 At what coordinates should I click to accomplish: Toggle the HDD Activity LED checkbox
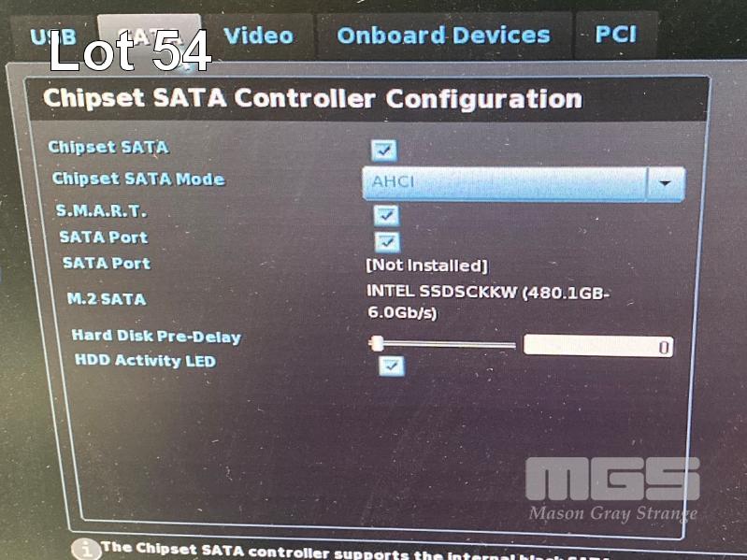pyautogui.click(x=392, y=366)
